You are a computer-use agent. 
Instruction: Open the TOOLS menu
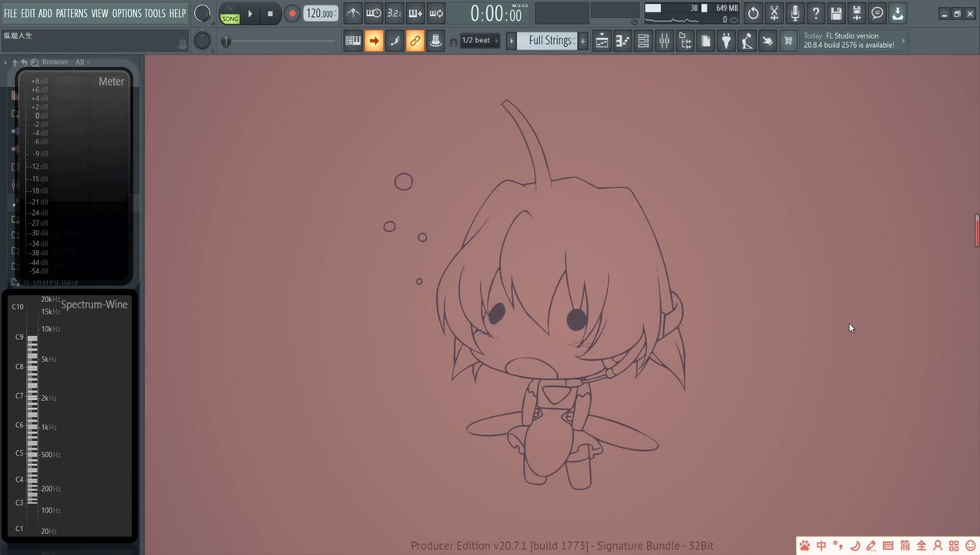point(155,13)
